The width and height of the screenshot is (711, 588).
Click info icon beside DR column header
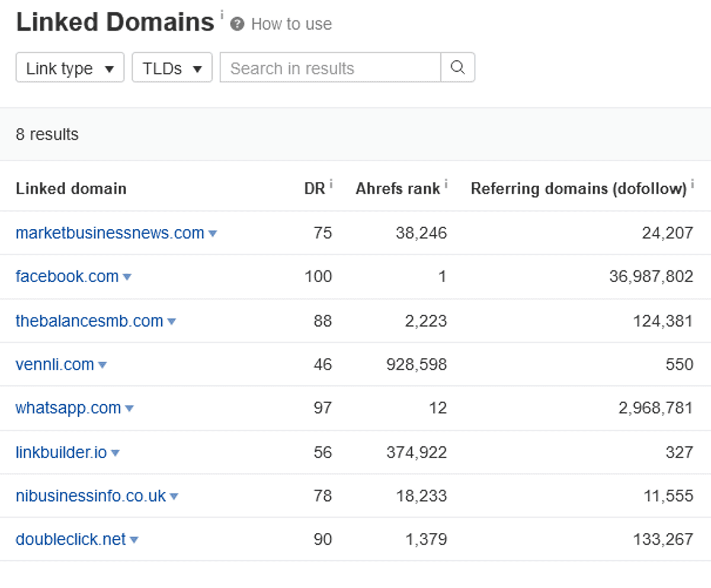tap(331, 184)
